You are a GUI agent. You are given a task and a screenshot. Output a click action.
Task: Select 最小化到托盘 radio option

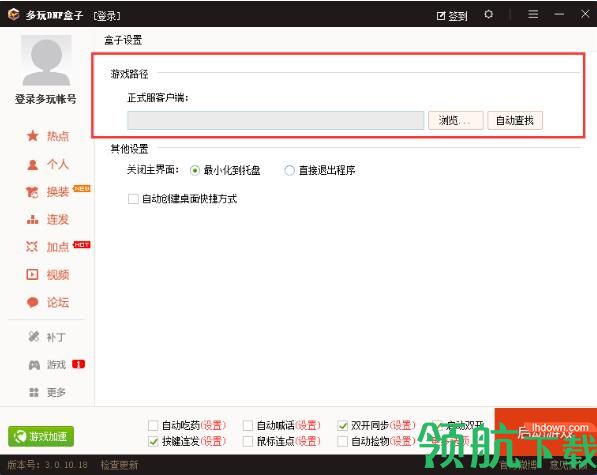(x=195, y=171)
